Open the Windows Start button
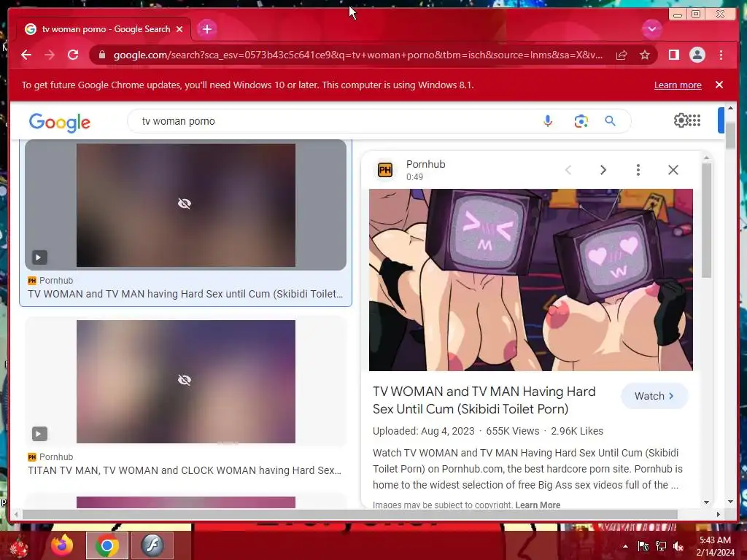This screenshot has height=560, width=747. [x=19, y=545]
